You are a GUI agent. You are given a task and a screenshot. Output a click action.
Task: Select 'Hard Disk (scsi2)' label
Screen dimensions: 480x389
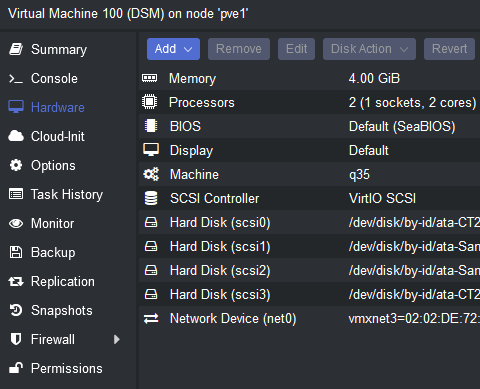click(x=220, y=271)
